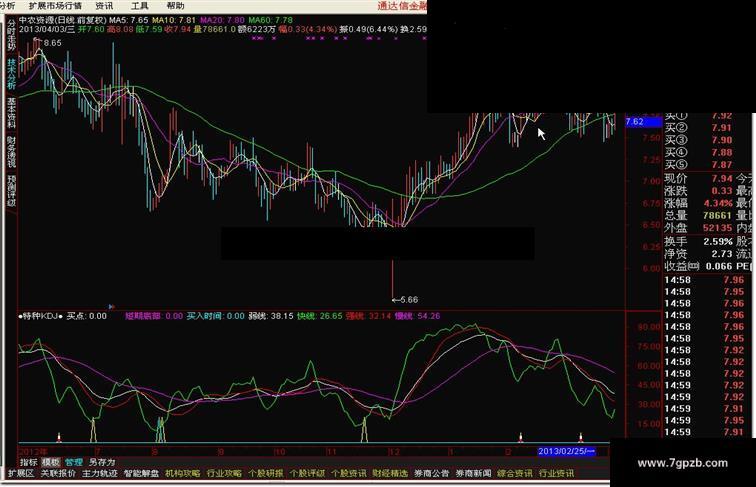The width and height of the screenshot is (756, 487).
Task: Click the 14:59 7.95 tick row
Action: (704, 420)
